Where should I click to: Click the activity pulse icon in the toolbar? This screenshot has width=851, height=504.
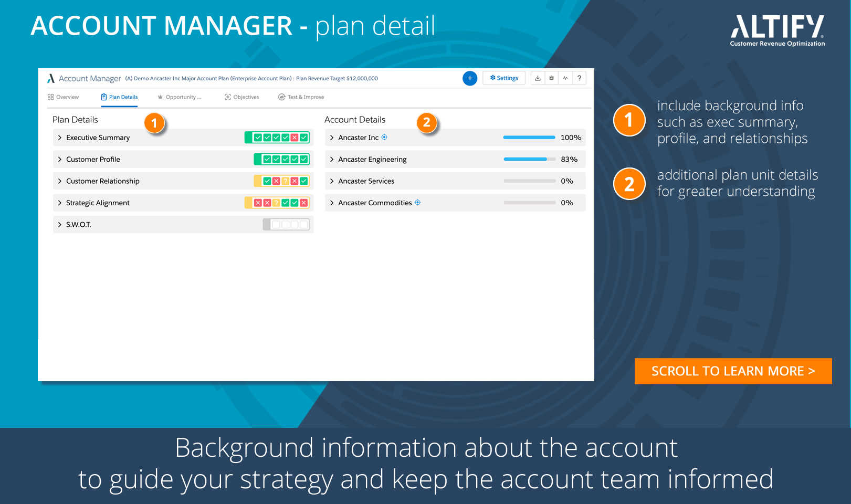click(x=565, y=78)
